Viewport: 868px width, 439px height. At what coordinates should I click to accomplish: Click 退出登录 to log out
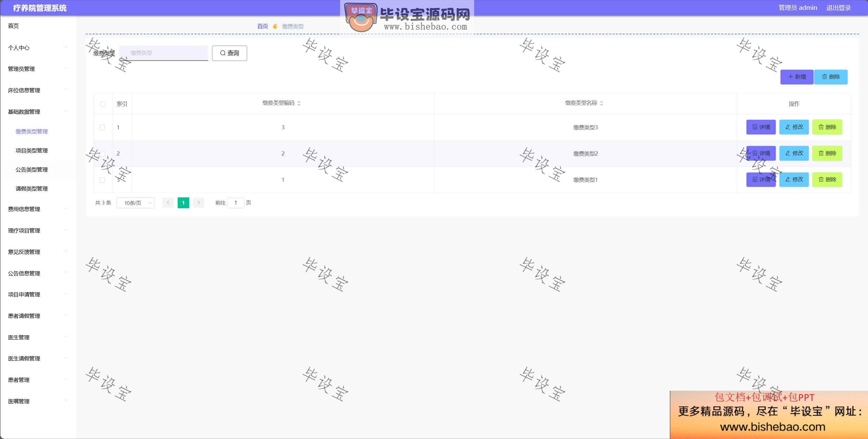(x=838, y=8)
